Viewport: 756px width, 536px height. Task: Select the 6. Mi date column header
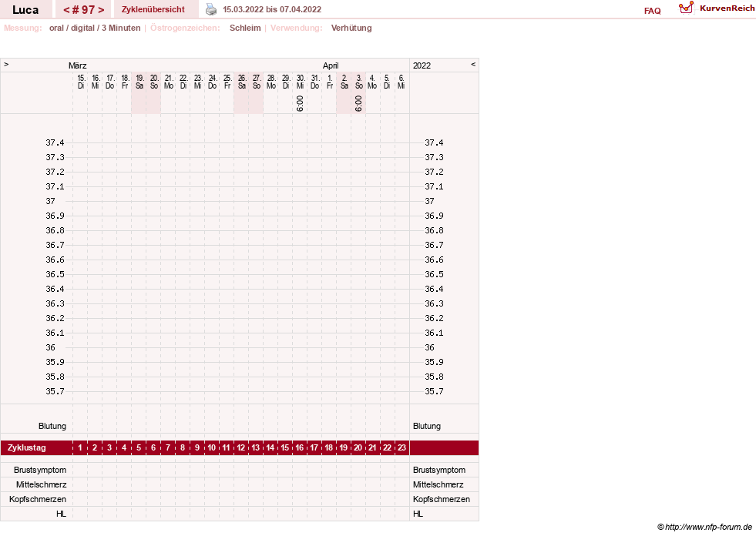[402, 82]
